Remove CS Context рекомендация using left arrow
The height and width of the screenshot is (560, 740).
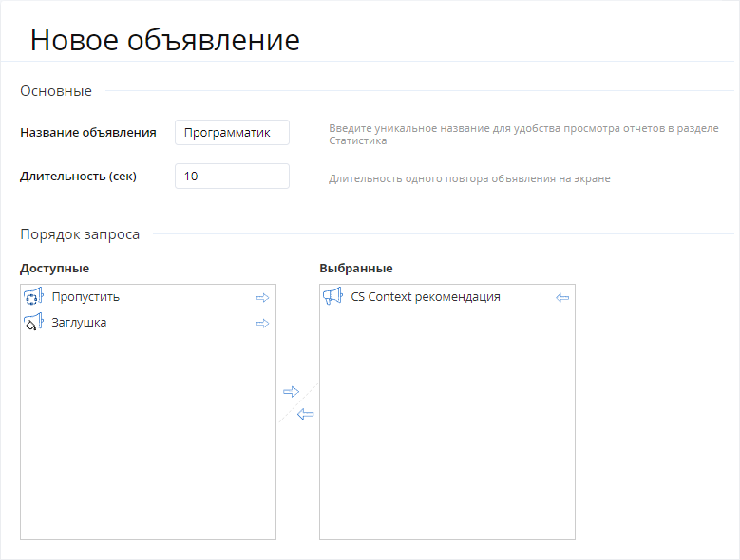point(562,297)
